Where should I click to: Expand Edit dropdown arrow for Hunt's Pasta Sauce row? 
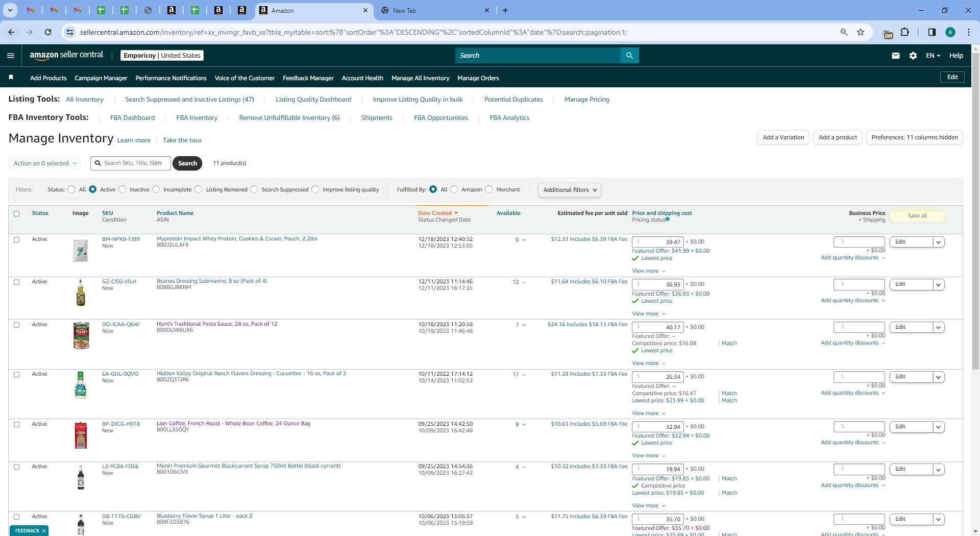(938, 327)
